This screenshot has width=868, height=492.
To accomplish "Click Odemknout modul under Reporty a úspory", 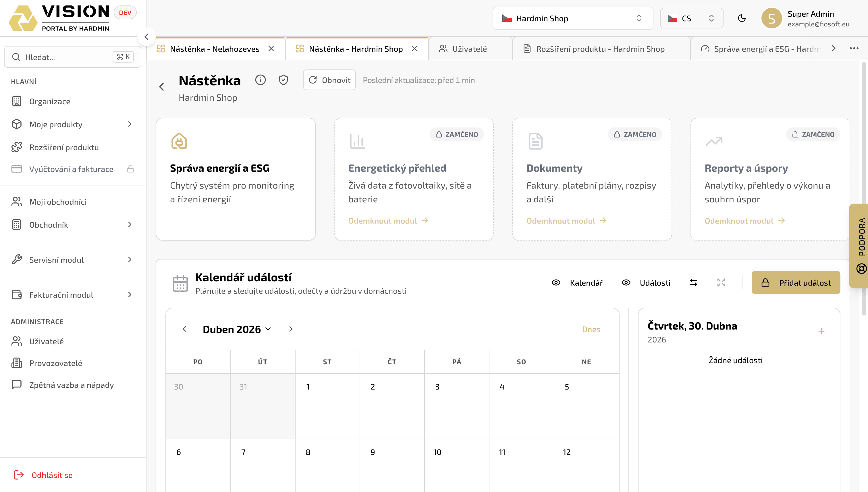I will tap(744, 221).
